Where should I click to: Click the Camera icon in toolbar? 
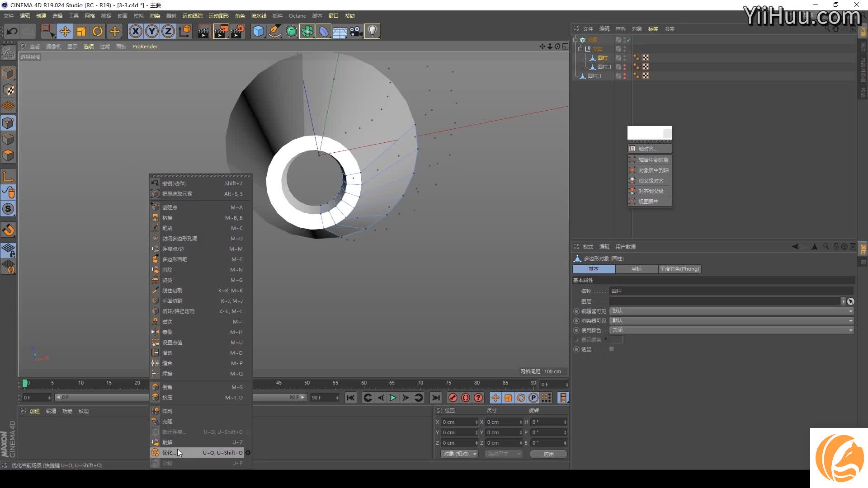pyautogui.click(x=356, y=31)
